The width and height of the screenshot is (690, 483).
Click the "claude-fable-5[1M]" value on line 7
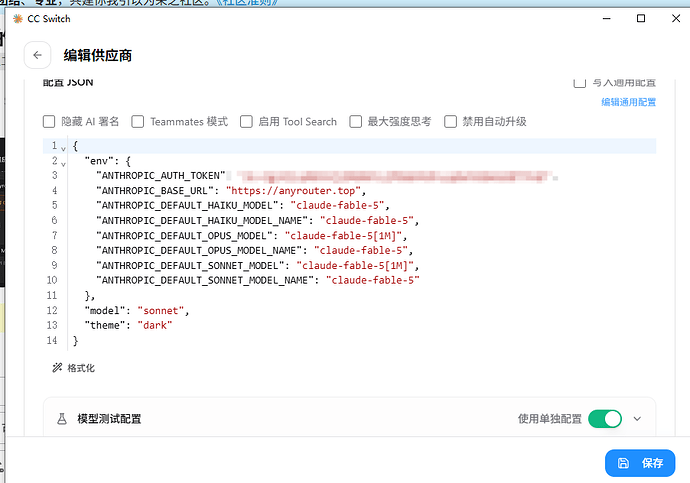point(343,236)
